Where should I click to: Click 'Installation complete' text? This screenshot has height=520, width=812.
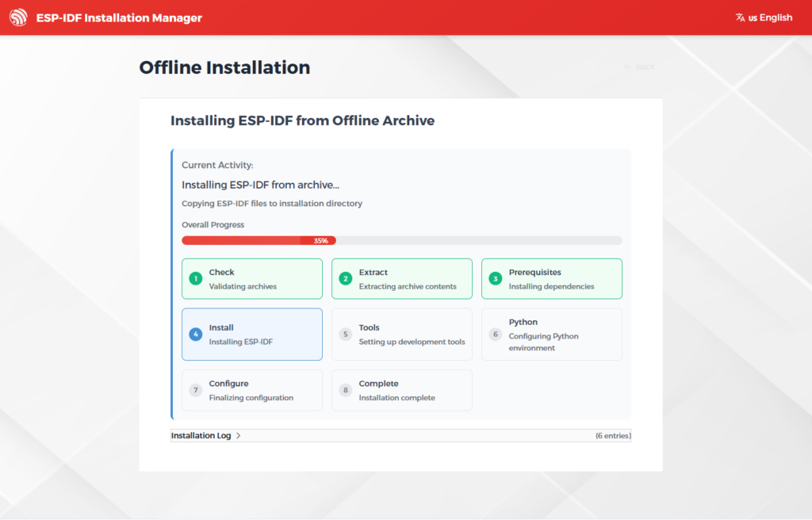pos(396,398)
